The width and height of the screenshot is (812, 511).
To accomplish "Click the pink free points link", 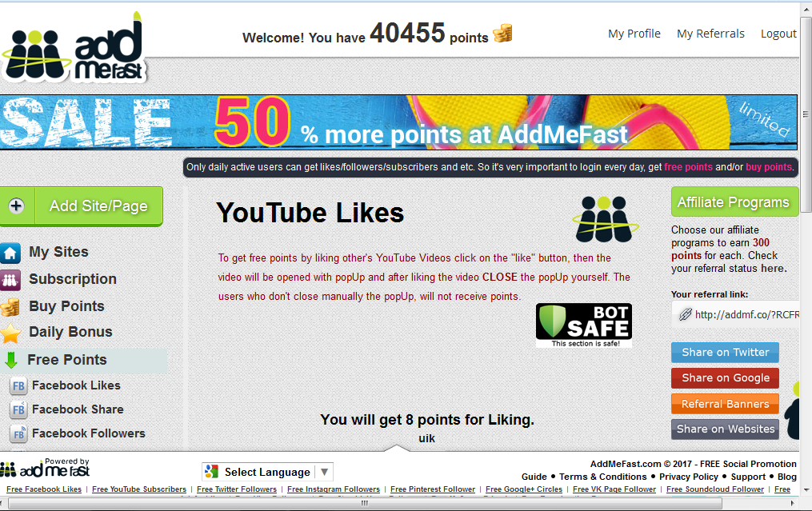I will (x=688, y=166).
